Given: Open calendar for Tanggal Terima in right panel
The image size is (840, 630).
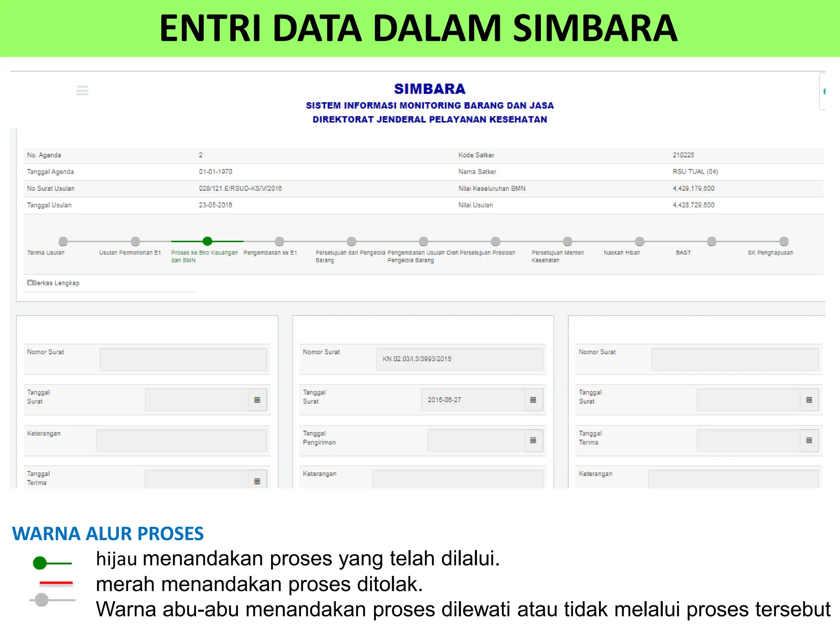Looking at the screenshot, I should [809, 441].
